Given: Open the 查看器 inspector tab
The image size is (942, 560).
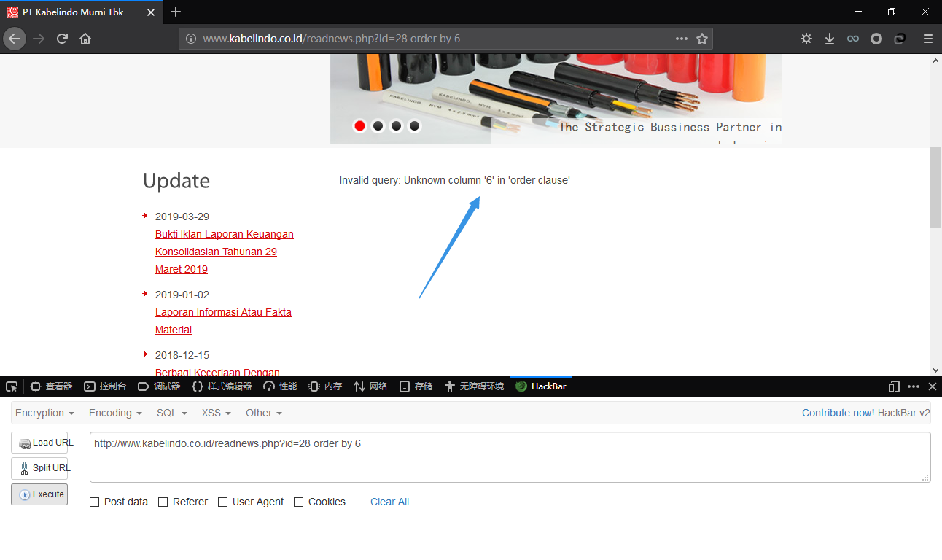Looking at the screenshot, I should 51,386.
